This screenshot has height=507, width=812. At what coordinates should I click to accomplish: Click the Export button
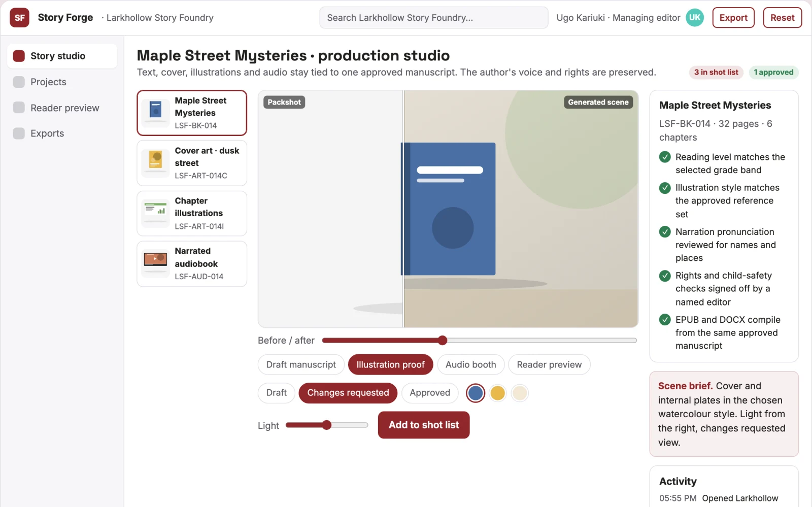tap(733, 18)
